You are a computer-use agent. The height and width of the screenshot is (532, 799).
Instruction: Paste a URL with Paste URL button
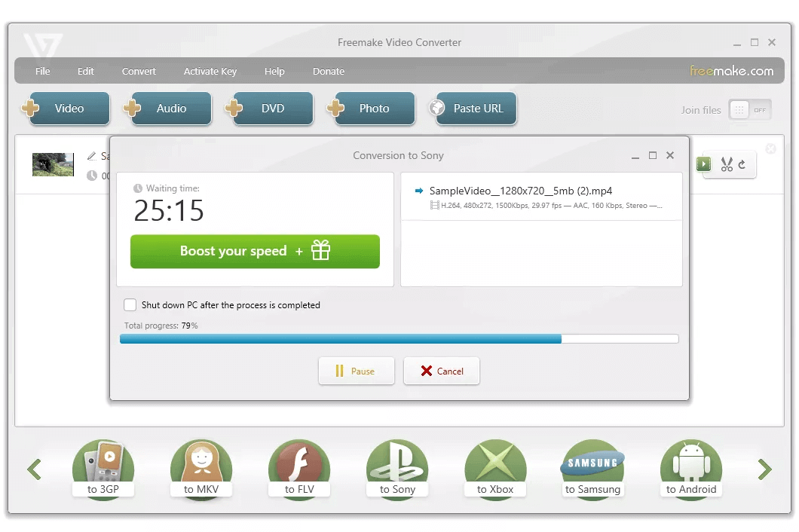click(x=476, y=108)
